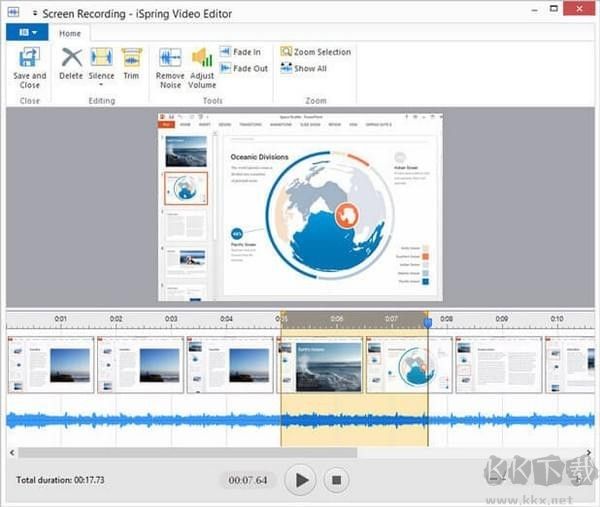Click the current time field 00:07.64

(x=248, y=480)
